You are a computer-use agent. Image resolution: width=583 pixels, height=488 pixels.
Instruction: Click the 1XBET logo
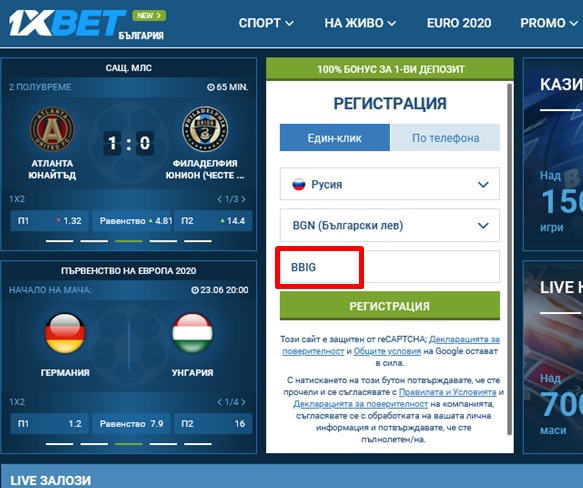point(67,23)
